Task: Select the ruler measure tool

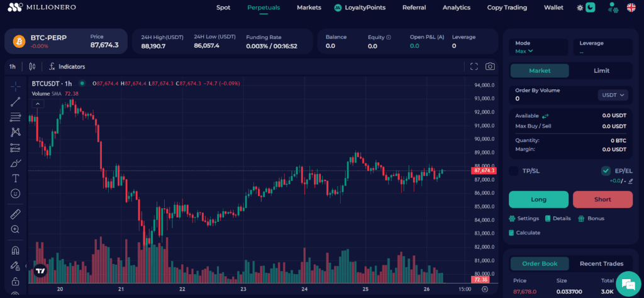Action: point(16,214)
